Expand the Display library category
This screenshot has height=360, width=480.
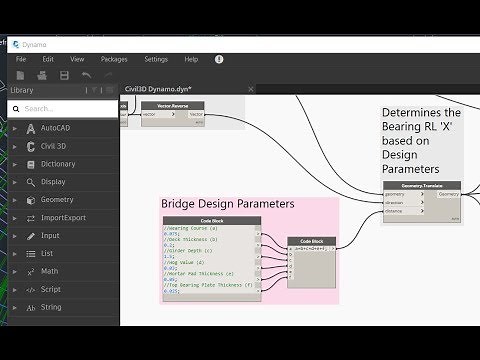tap(14, 182)
